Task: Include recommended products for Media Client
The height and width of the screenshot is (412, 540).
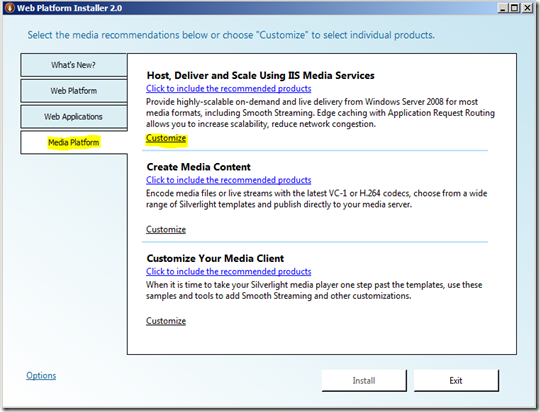Action: 228,271
